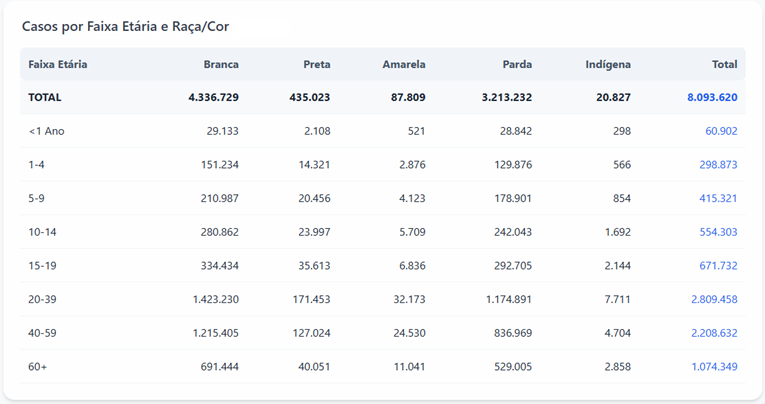Image resolution: width=765 pixels, height=404 pixels.
Task: Click the Indígena column header
Action: (608, 64)
